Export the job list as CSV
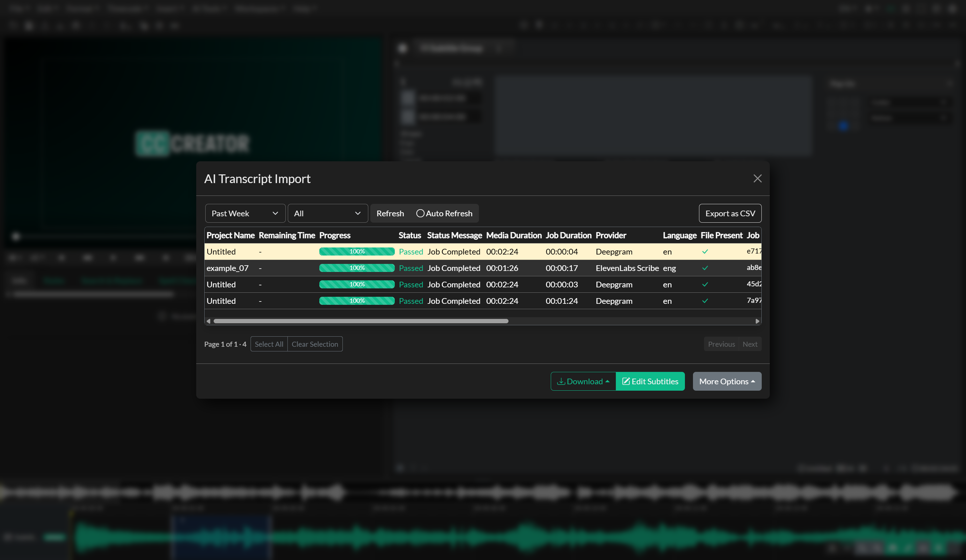Screen dimensions: 966x560 [730, 213]
